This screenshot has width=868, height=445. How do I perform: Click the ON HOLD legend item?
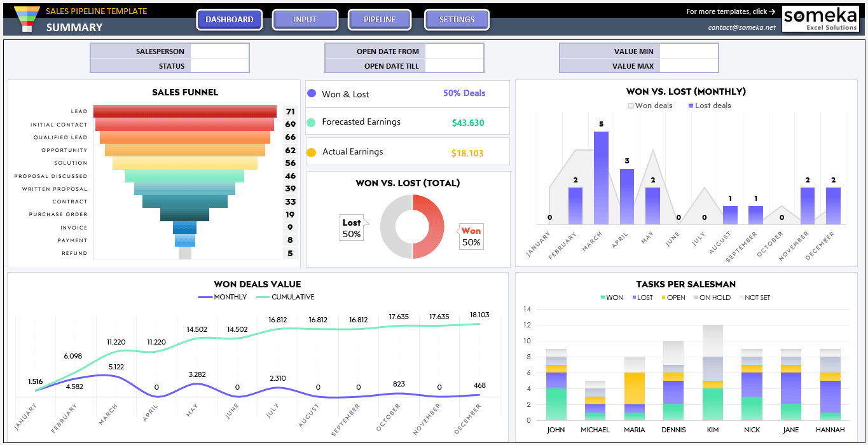click(x=712, y=298)
